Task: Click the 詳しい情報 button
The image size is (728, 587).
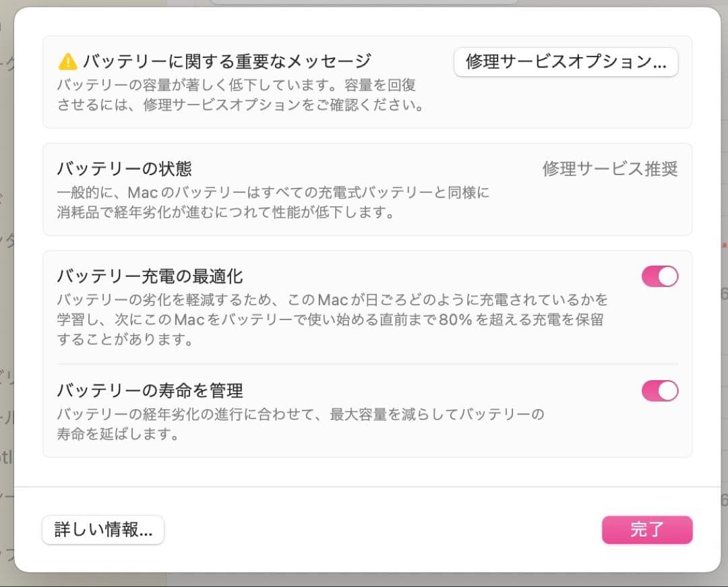Action: tap(102, 530)
